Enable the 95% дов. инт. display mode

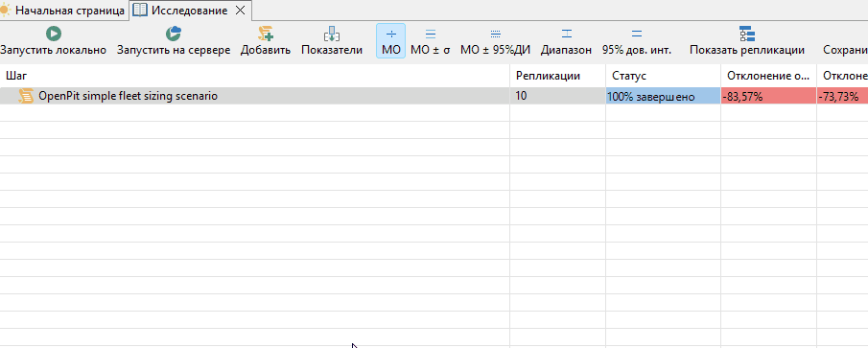pos(637,41)
